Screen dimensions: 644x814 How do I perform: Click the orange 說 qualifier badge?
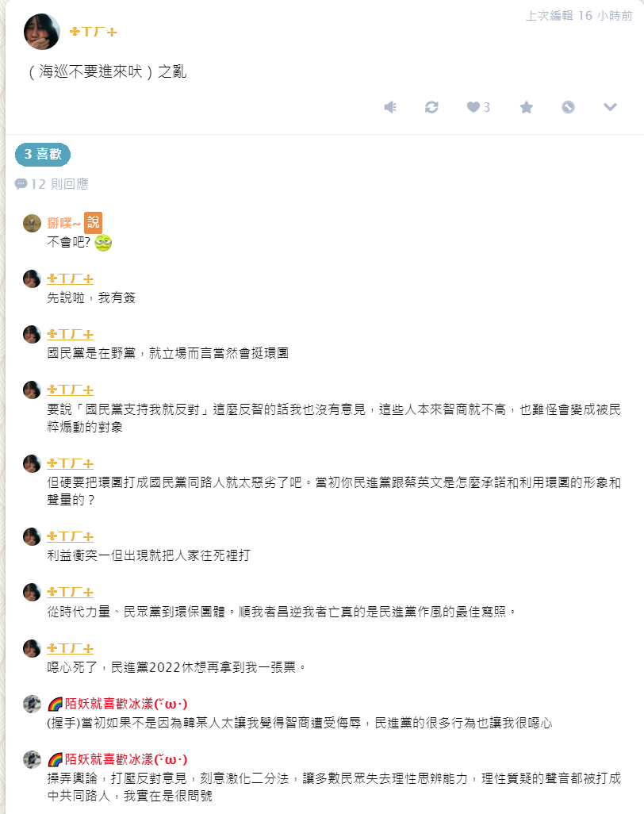point(94,223)
